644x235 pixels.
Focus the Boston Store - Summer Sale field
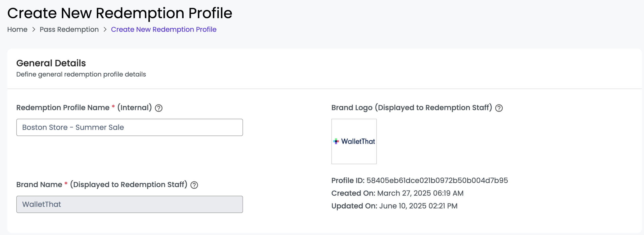tap(130, 127)
